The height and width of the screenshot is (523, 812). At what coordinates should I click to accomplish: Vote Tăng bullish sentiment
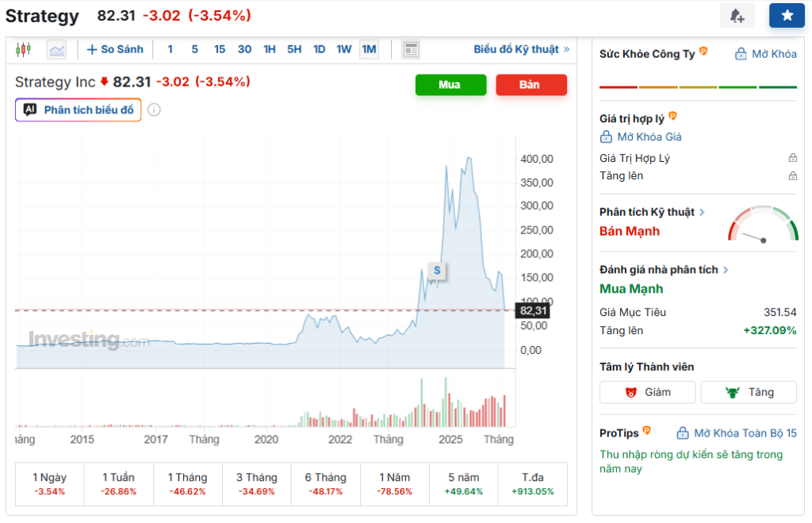coord(749,392)
